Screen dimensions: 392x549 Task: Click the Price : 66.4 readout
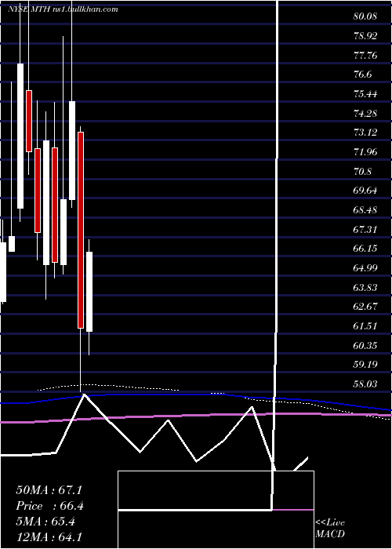pos(49,506)
